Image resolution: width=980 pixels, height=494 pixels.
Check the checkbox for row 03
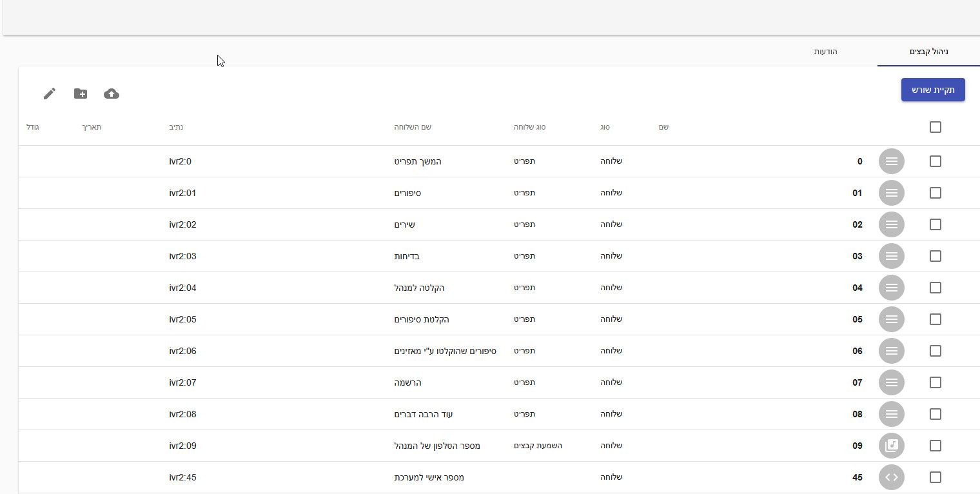point(936,256)
